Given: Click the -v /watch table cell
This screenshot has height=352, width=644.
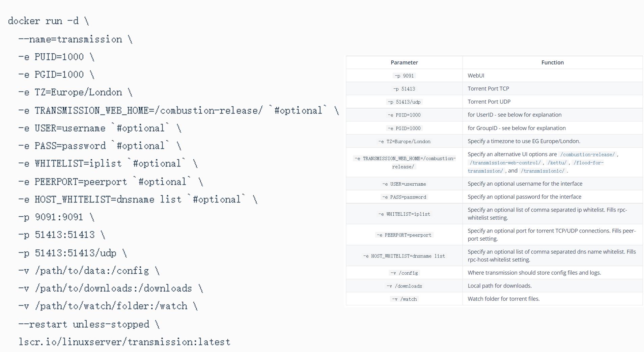Looking at the screenshot, I should 404,299.
